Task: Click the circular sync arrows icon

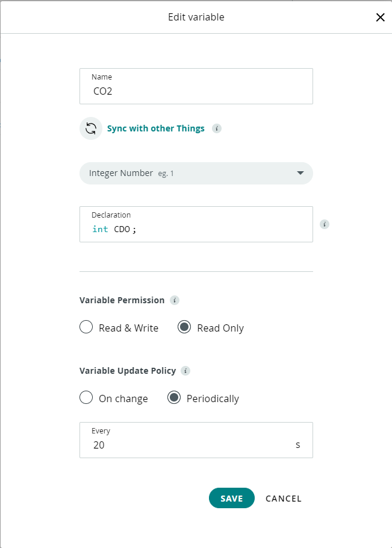Action: [91, 128]
